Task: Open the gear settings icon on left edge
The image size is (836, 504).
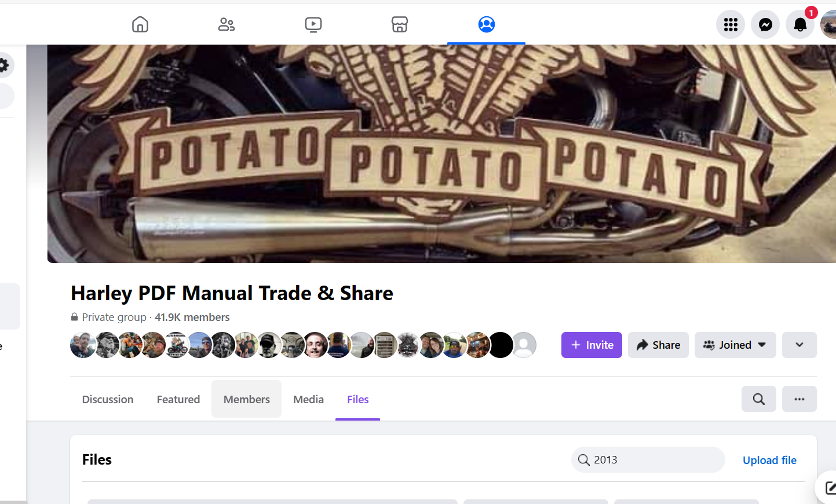Action: (x=3, y=65)
